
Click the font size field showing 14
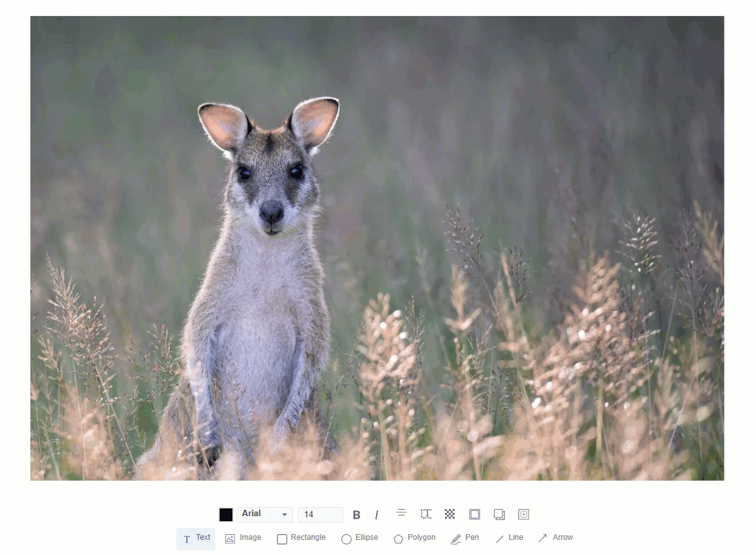pos(320,515)
